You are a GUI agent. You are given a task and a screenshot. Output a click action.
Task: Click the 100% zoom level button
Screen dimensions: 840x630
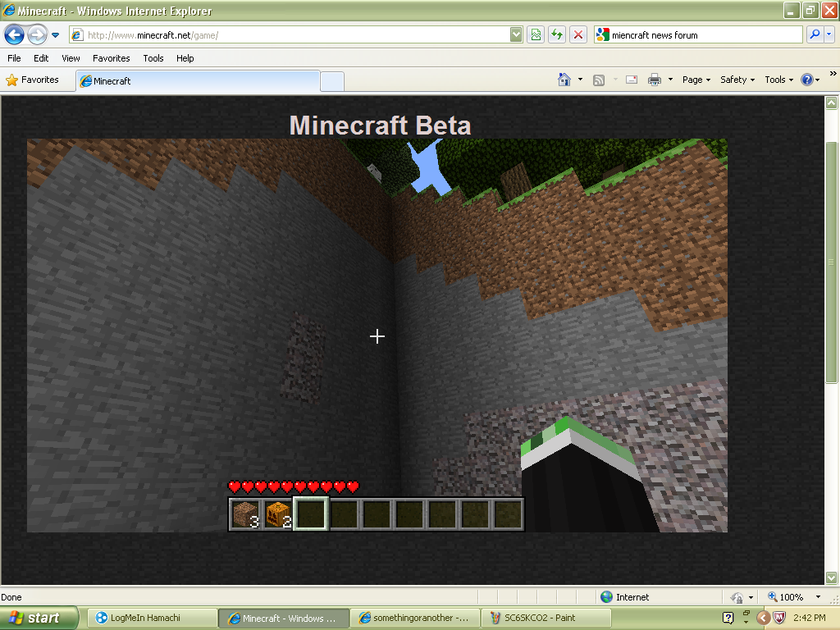[x=785, y=597]
